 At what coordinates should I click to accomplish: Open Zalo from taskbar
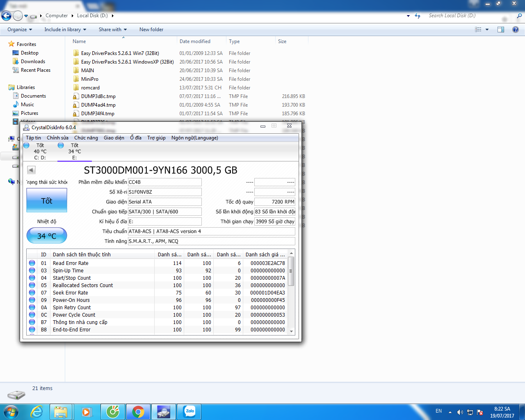click(189, 412)
